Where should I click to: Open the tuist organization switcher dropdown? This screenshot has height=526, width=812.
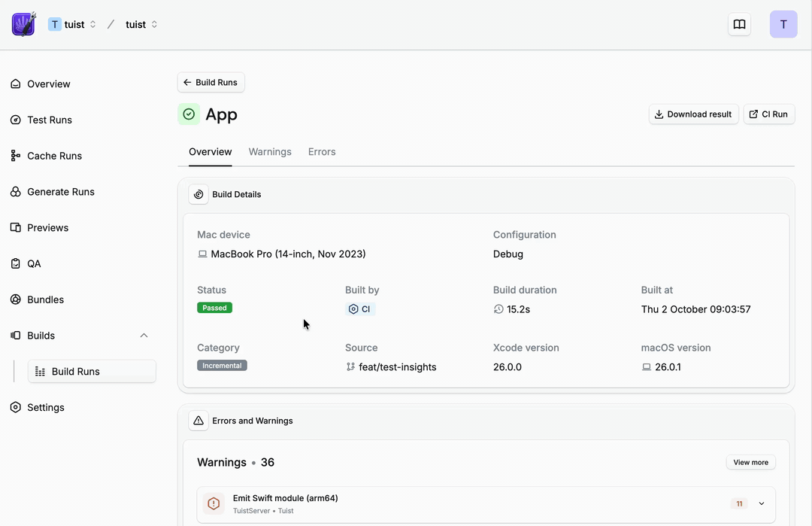pyautogui.click(x=73, y=24)
